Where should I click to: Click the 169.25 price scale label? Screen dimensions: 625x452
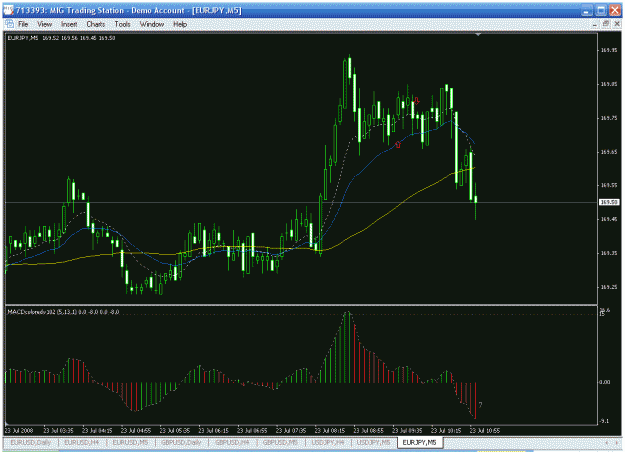pyautogui.click(x=609, y=287)
